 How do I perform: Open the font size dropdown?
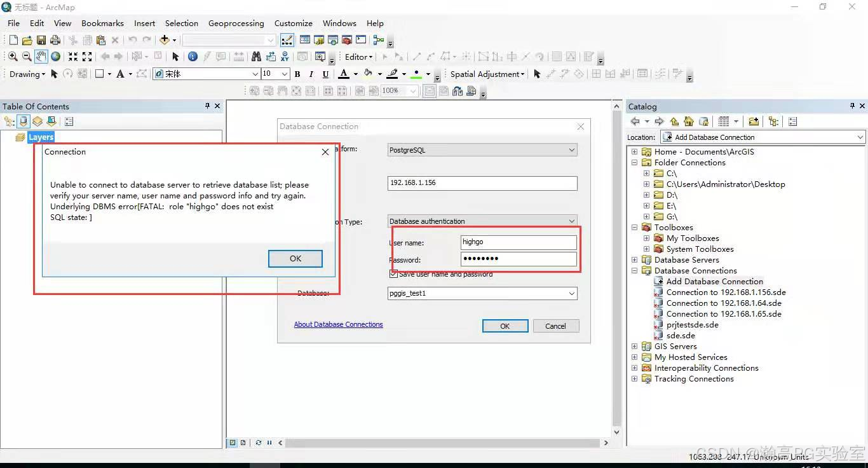pyautogui.click(x=285, y=74)
